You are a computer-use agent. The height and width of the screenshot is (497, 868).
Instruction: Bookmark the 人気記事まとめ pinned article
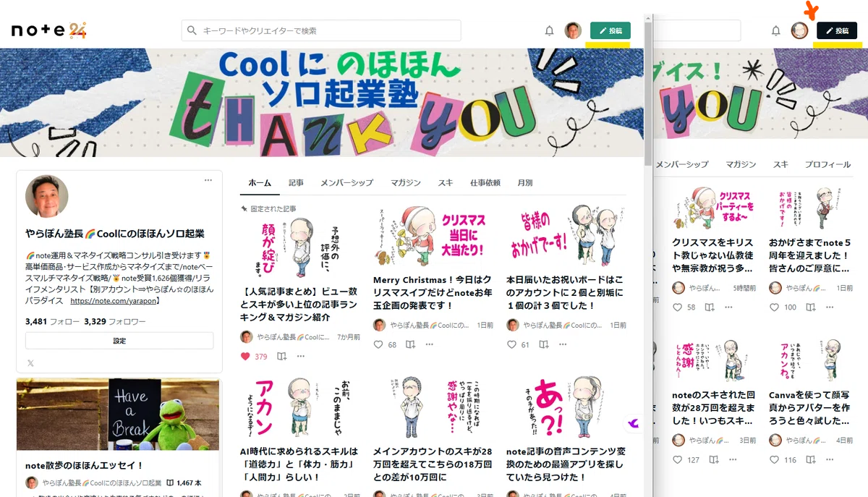pos(281,356)
